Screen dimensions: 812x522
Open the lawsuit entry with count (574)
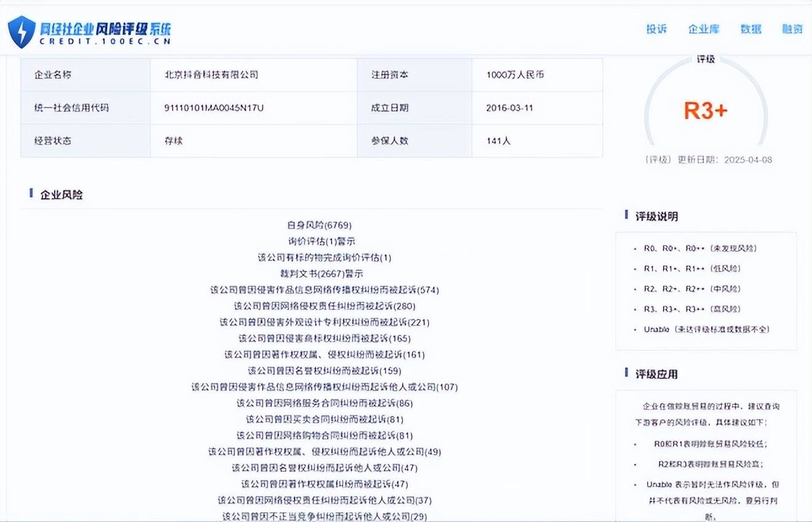pos(324,290)
